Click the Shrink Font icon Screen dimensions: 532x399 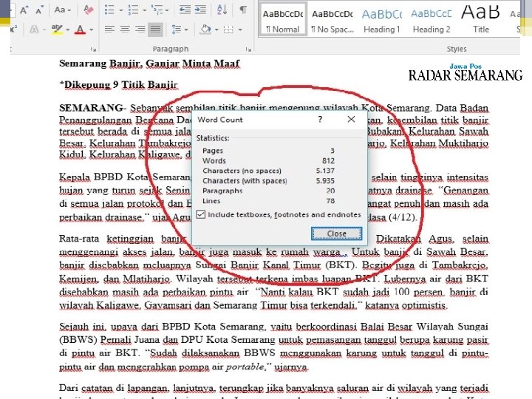39,10
